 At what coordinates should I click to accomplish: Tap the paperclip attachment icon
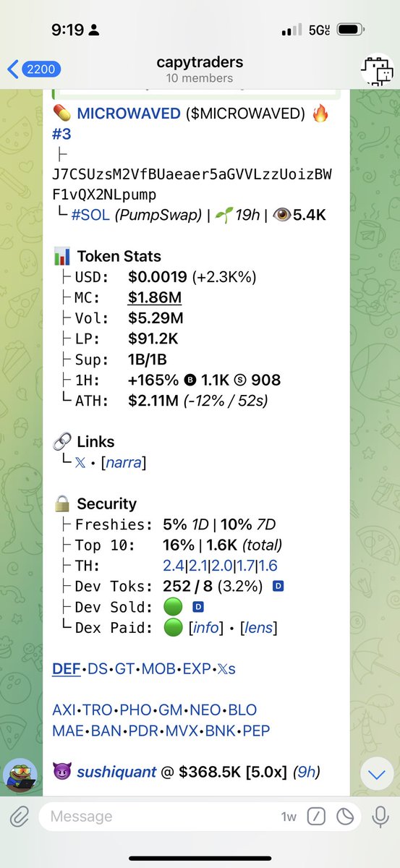tap(20, 816)
